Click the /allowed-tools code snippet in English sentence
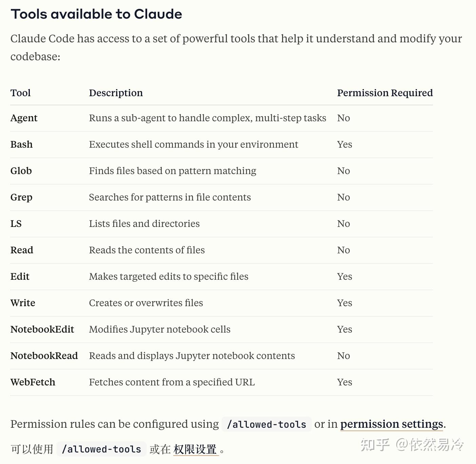Image resolution: width=476 pixels, height=464 pixels. (266, 424)
